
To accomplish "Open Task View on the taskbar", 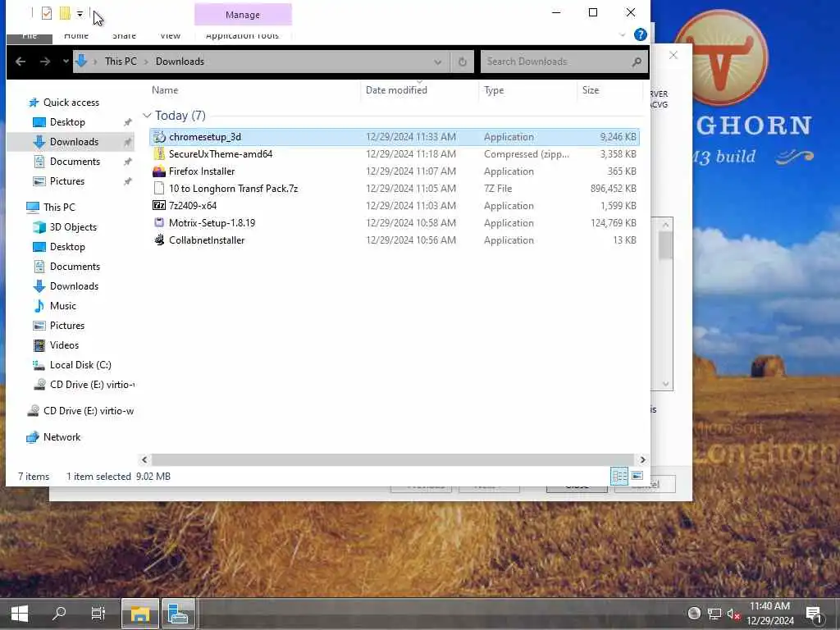I will (98, 614).
